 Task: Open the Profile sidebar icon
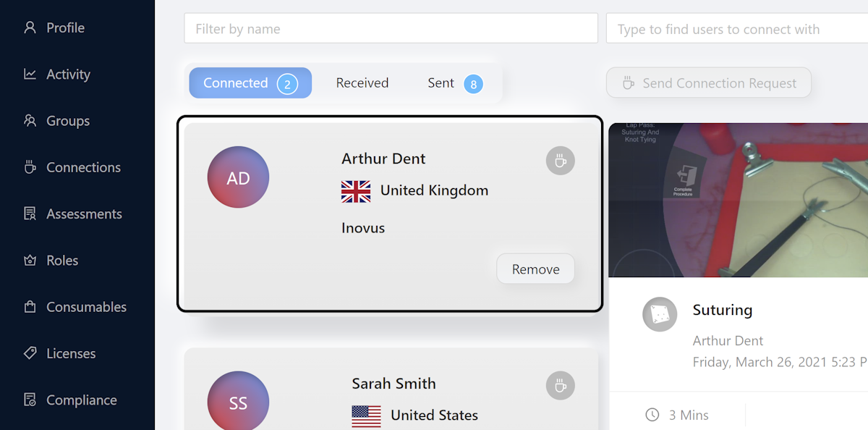click(x=30, y=28)
